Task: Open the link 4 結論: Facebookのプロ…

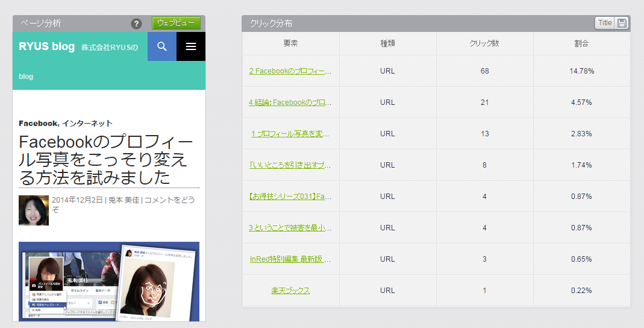Action: [290, 102]
